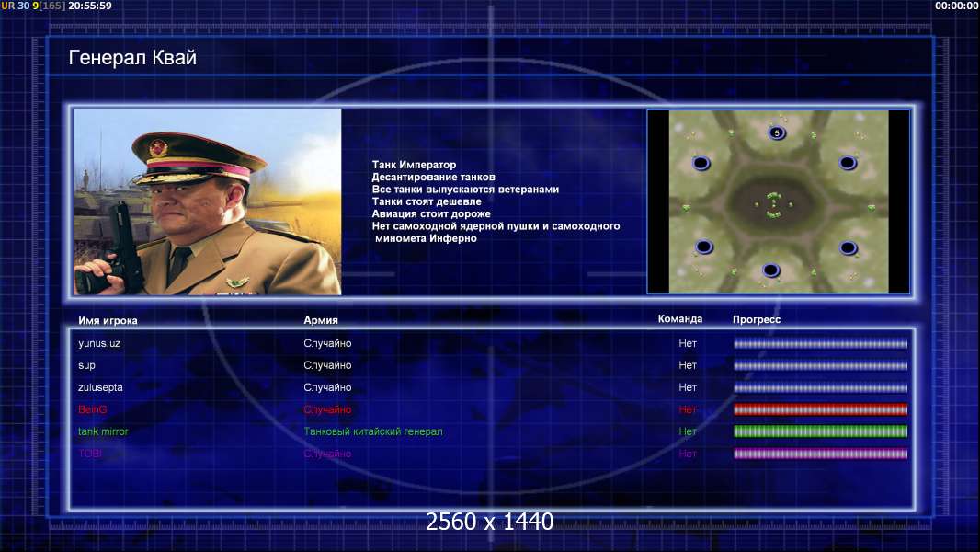Screen dimensions: 980x552
Task: Click team value 'Нет' in yunus.uz row
Action: pos(688,343)
